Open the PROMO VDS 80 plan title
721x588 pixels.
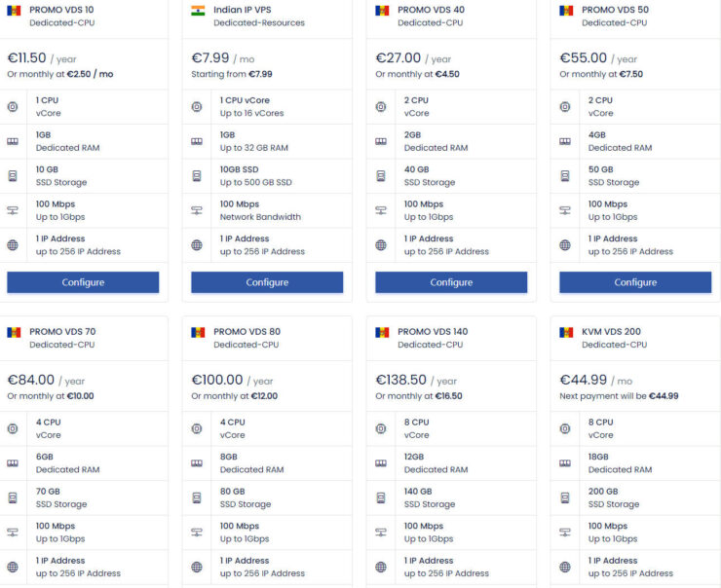(247, 332)
